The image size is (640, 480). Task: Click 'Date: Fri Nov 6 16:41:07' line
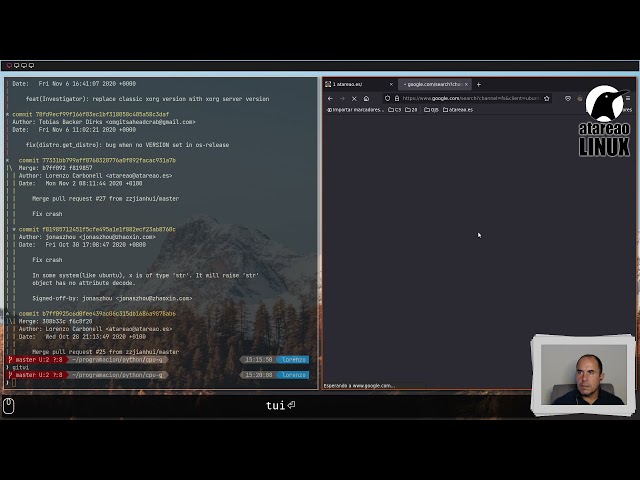click(x=74, y=84)
